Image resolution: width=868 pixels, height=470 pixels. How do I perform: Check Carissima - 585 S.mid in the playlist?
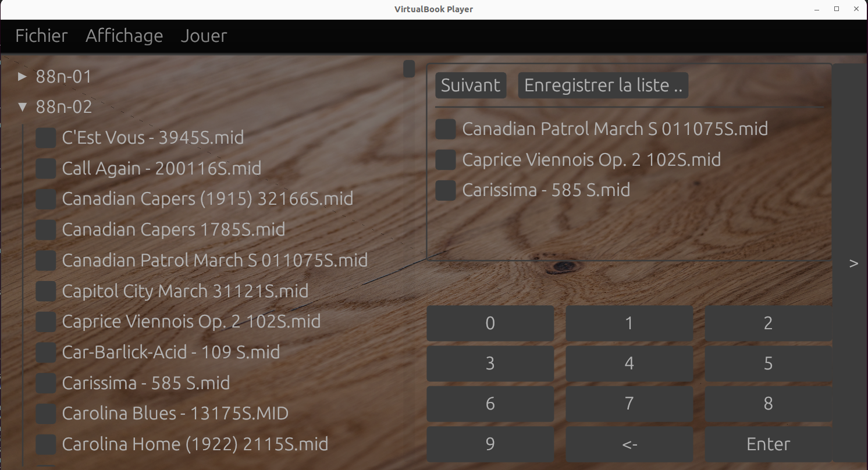click(445, 190)
